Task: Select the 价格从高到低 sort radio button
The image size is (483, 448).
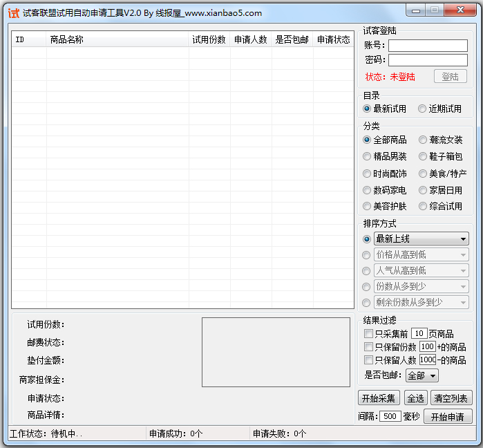Action: pos(367,255)
